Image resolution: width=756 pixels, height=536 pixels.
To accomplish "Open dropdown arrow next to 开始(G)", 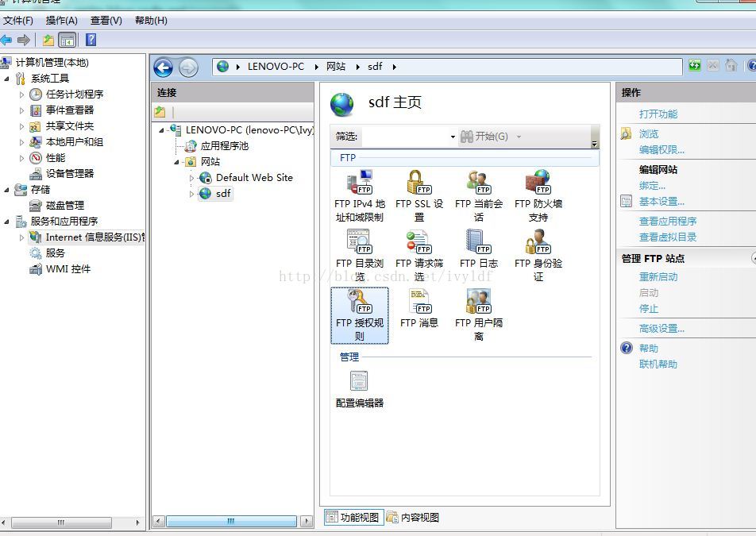I will point(519,137).
